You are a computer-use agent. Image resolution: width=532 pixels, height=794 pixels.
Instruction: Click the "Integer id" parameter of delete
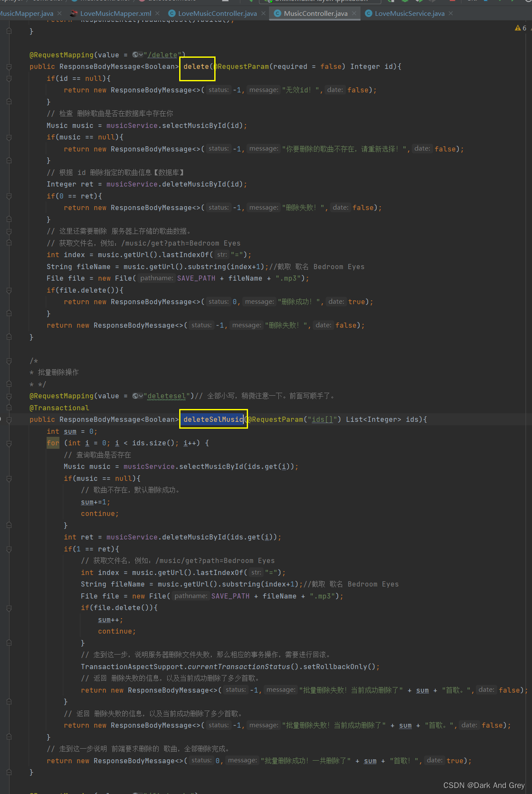tap(371, 67)
